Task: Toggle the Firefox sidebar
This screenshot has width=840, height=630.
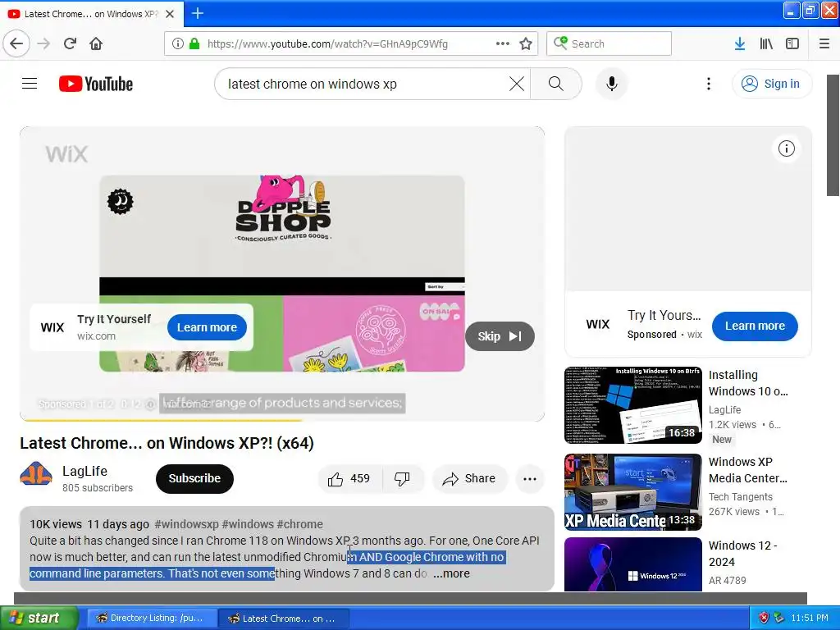Action: 792,43
